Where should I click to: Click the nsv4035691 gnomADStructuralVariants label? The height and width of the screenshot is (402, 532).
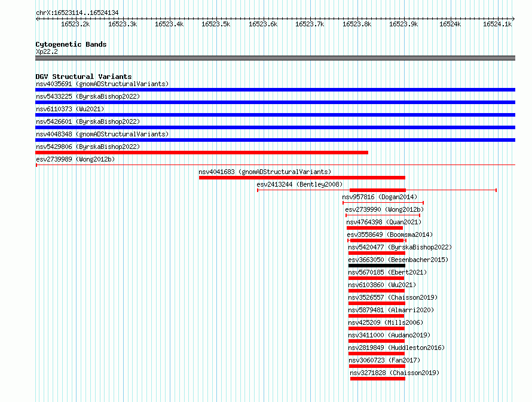coord(102,84)
